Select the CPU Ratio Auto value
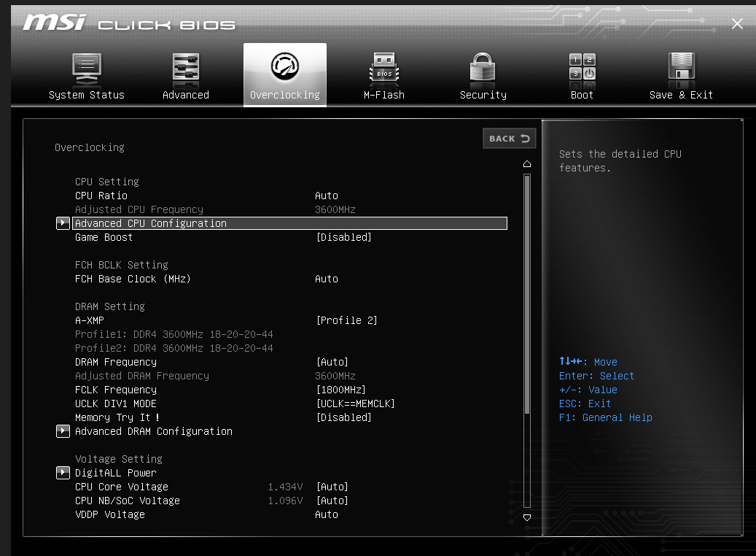 [x=327, y=196]
